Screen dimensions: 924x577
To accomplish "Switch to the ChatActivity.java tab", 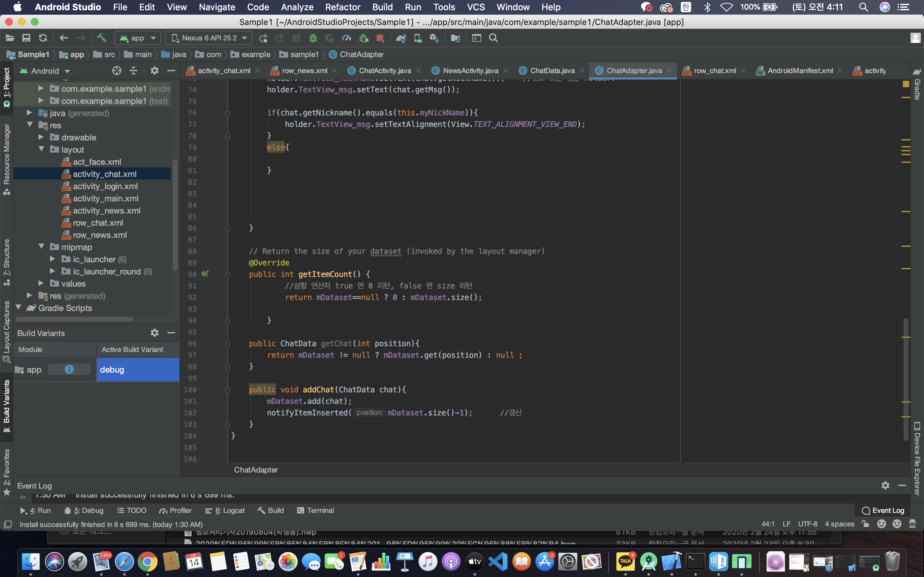I will [384, 71].
